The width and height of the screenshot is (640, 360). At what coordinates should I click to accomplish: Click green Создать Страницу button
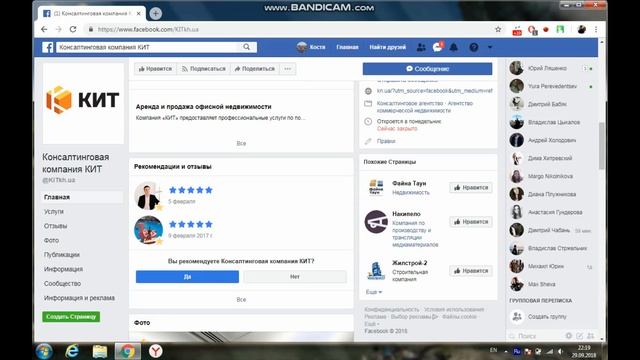71,317
